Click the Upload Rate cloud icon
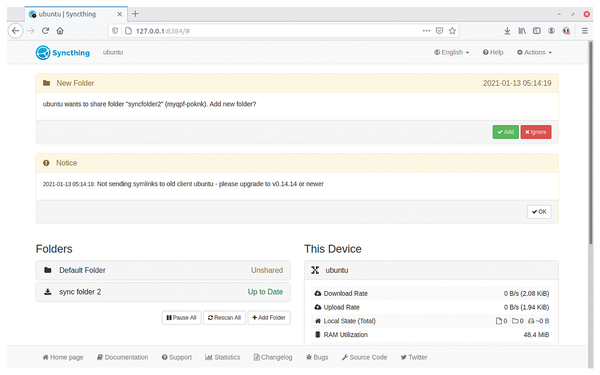The height and width of the screenshot is (375, 600). click(x=318, y=307)
